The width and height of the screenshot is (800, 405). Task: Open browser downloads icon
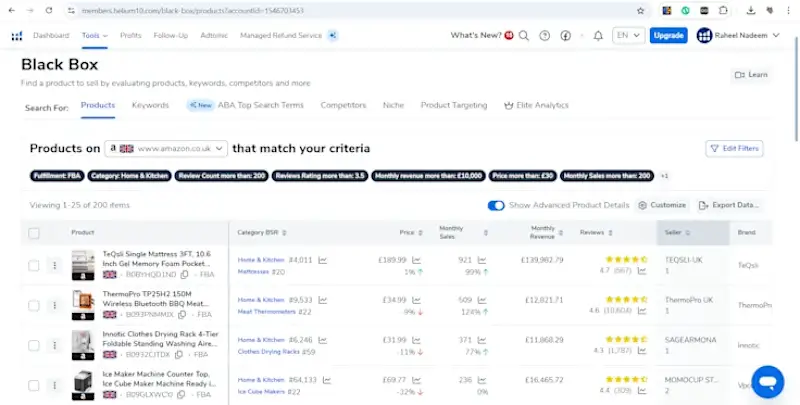coord(751,10)
